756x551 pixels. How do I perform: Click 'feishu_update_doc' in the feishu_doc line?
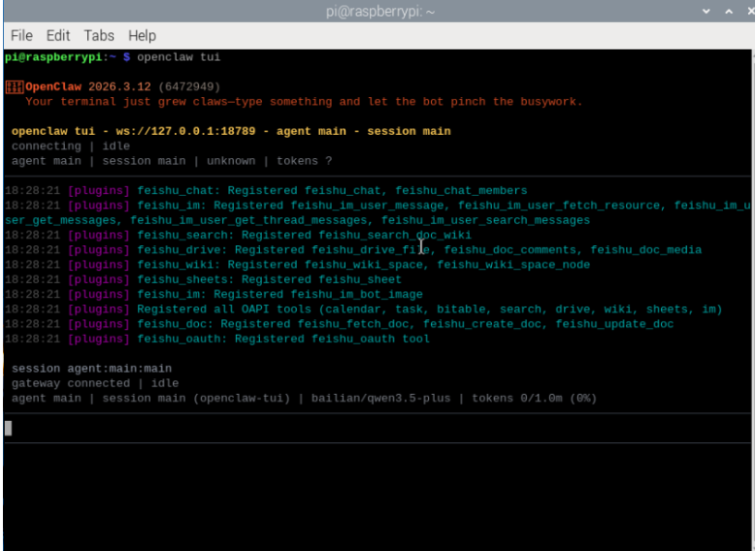pos(614,324)
